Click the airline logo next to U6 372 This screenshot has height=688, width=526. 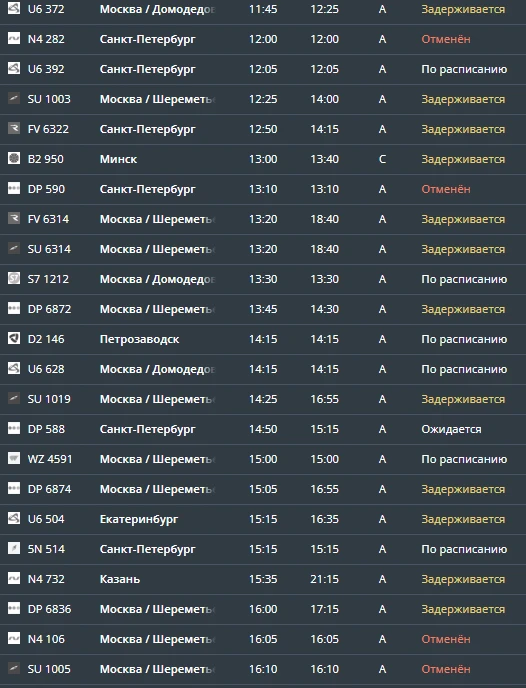14,8
